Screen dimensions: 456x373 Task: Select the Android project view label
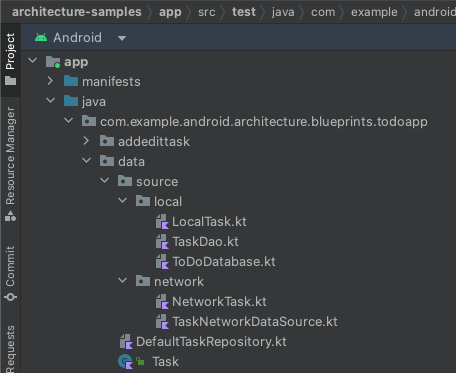[77, 38]
